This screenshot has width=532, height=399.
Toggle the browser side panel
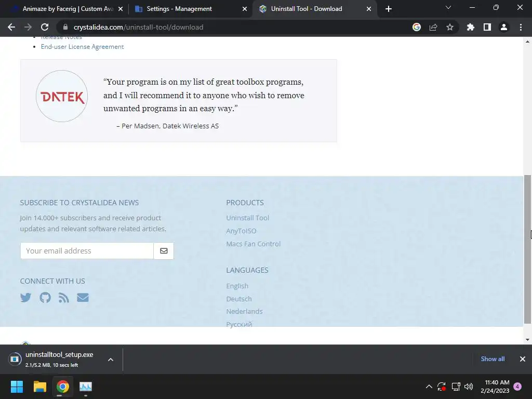487,27
